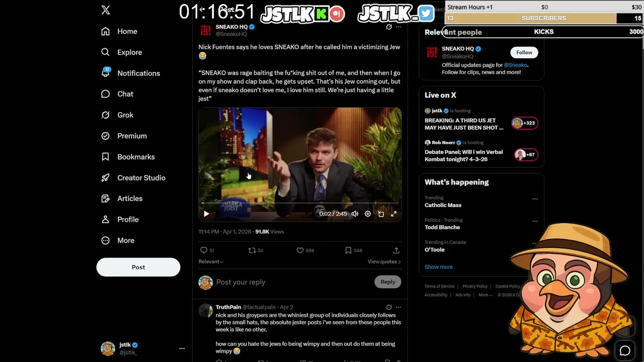Open video settings gear

[x=368, y=214]
